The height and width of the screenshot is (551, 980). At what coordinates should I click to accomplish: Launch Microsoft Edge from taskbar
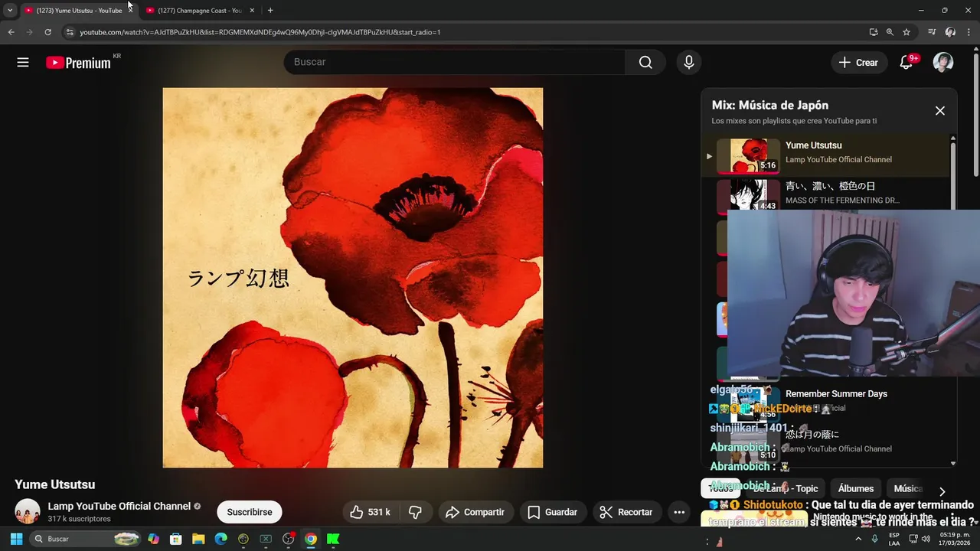[x=220, y=539]
